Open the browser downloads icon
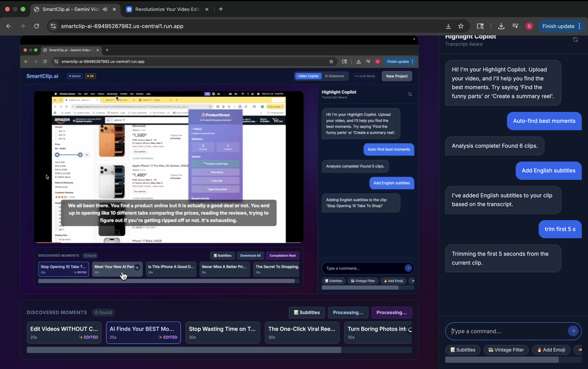 coord(501,26)
